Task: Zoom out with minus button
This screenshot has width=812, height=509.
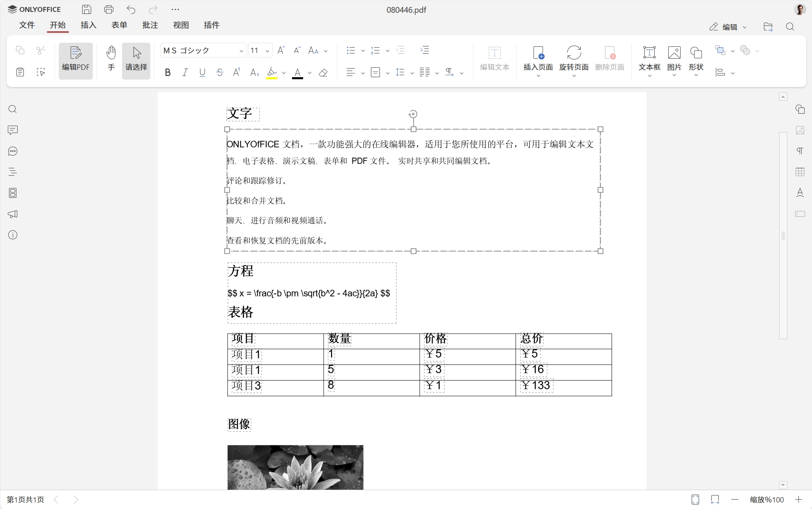Action: [x=735, y=500]
